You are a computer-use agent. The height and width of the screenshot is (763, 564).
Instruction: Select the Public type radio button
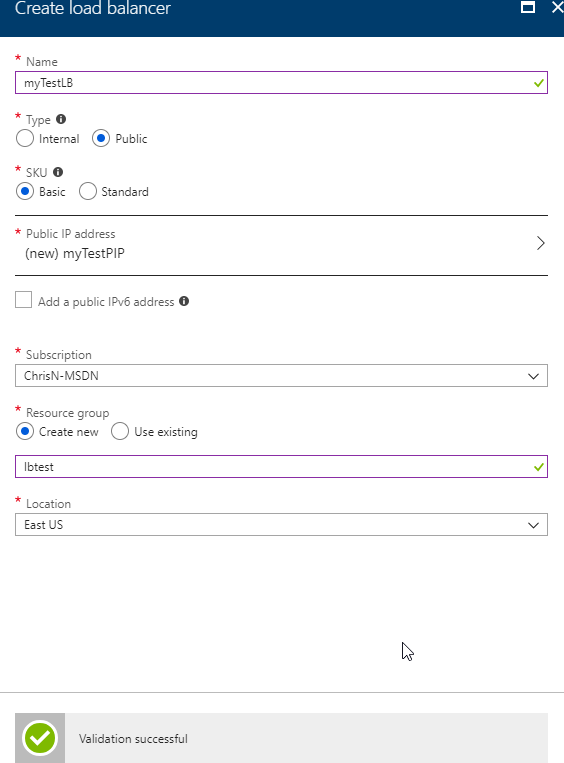101,138
